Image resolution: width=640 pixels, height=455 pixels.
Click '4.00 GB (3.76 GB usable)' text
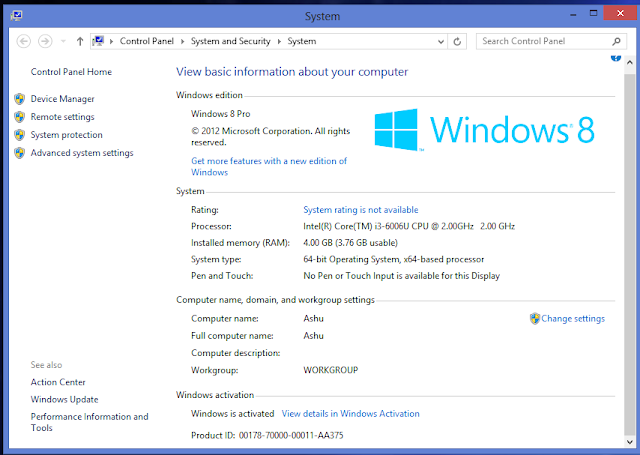pyautogui.click(x=350, y=243)
